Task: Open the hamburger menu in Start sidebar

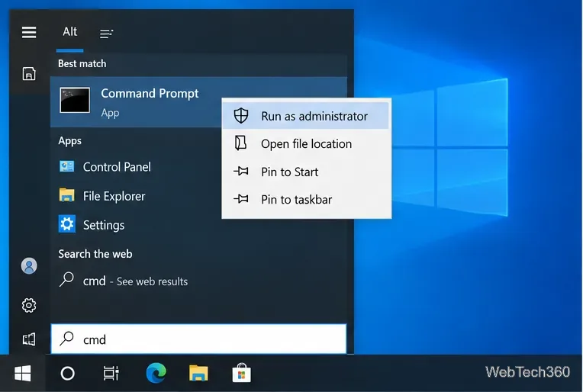Action: coord(29,32)
